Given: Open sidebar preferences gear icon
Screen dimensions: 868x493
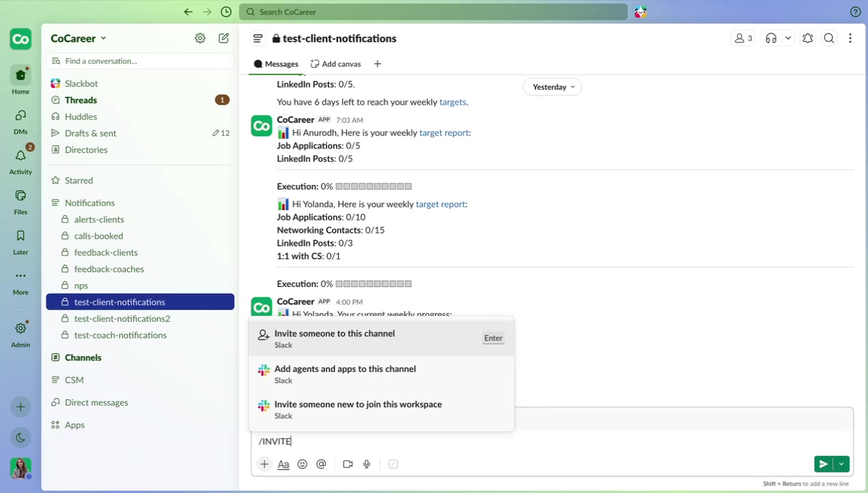Looking at the screenshot, I should tap(200, 38).
